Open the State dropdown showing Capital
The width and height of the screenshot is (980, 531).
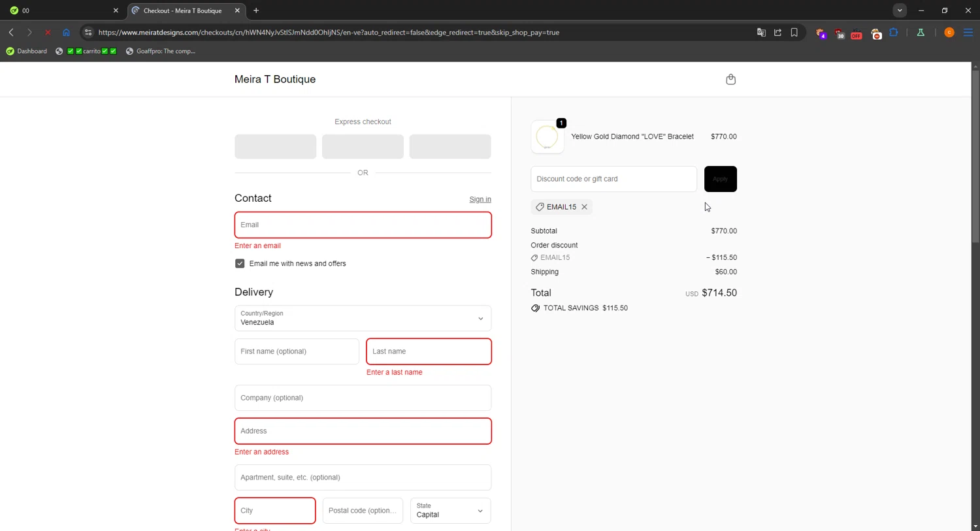[x=450, y=511]
